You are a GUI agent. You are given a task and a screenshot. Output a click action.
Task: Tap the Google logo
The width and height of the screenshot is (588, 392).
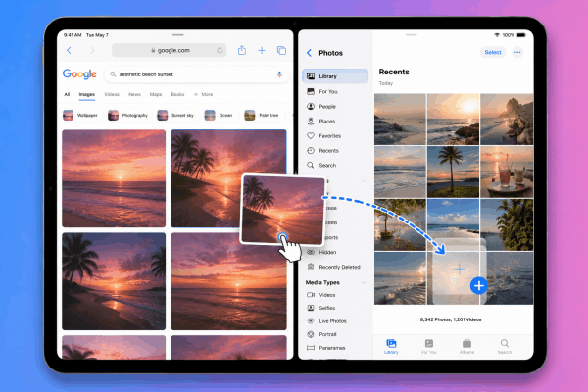[79, 74]
